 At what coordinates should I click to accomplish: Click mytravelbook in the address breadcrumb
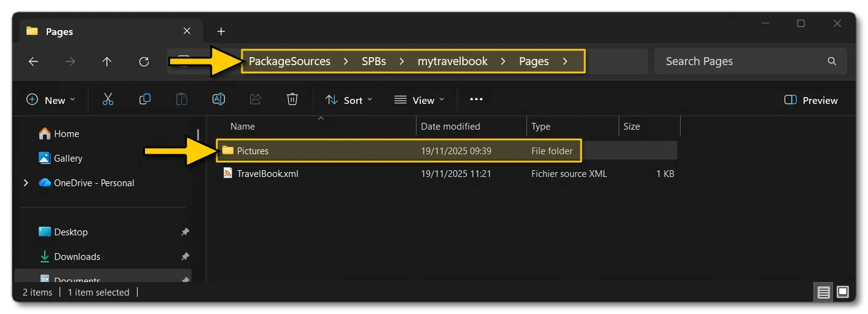453,61
